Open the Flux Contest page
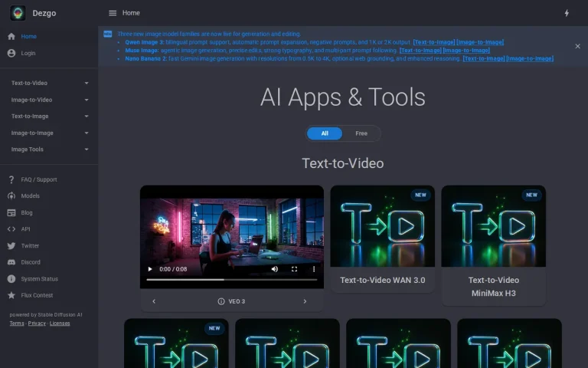The height and width of the screenshot is (368, 588). pos(49,295)
